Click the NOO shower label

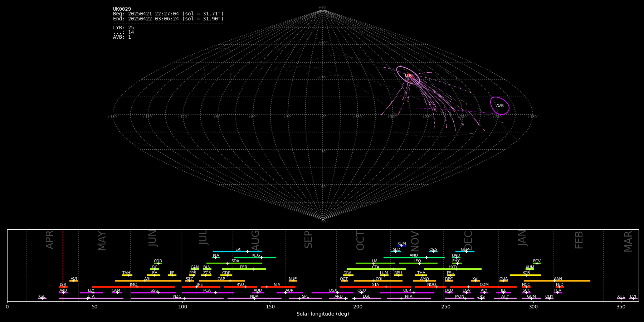click(431, 285)
